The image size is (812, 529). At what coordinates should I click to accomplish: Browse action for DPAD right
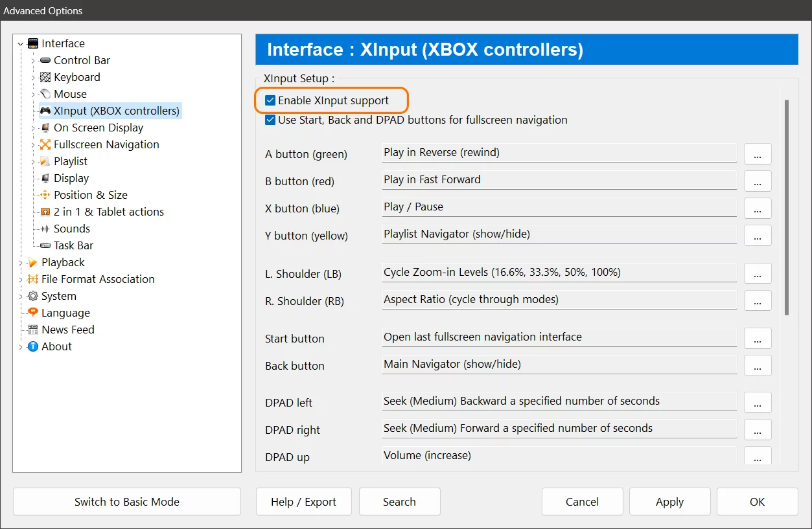click(758, 429)
